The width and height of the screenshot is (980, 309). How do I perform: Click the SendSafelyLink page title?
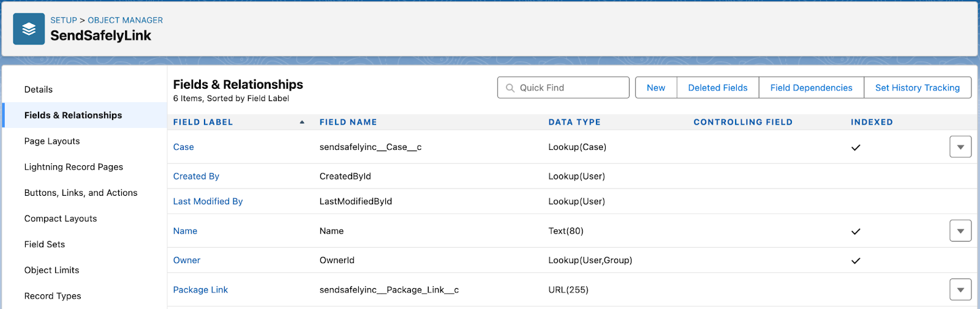tap(100, 35)
